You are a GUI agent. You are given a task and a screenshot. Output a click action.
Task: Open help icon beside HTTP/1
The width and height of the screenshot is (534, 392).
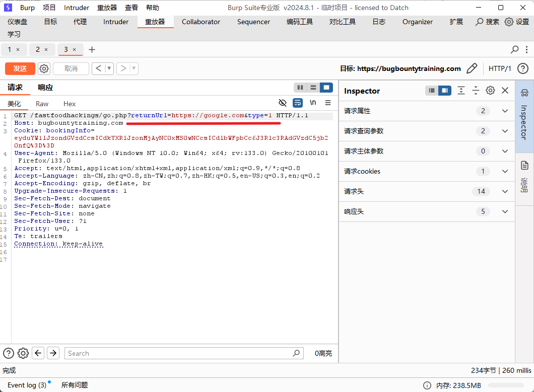pyautogui.click(x=523, y=68)
